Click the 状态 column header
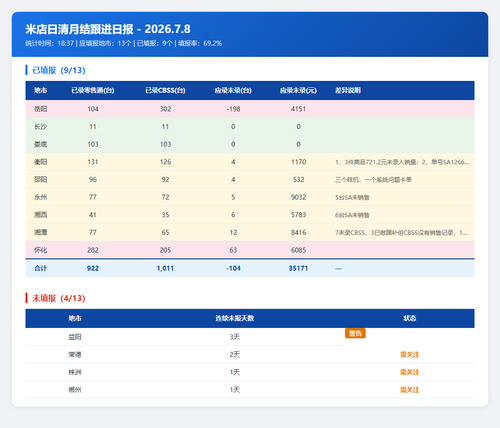Screen dimensions: 500x428 tap(409, 318)
